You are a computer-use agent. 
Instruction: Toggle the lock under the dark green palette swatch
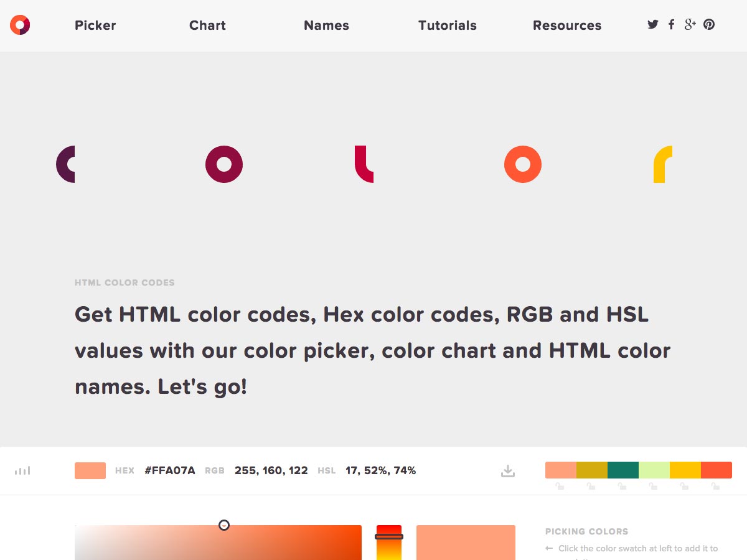pyautogui.click(x=622, y=486)
